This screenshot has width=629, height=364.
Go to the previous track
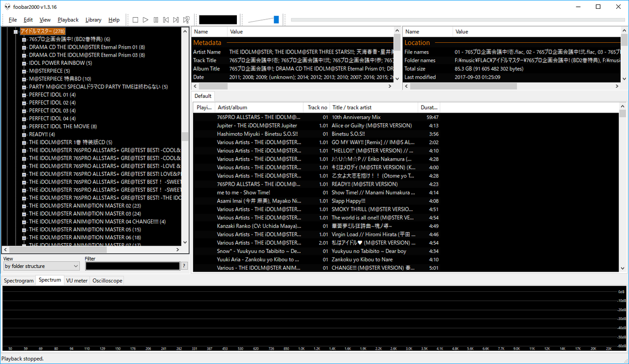point(166,20)
